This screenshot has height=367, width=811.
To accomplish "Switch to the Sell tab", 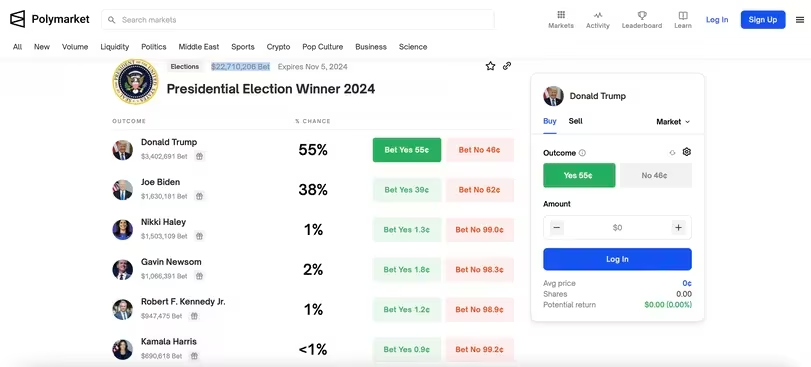I will click(x=575, y=121).
